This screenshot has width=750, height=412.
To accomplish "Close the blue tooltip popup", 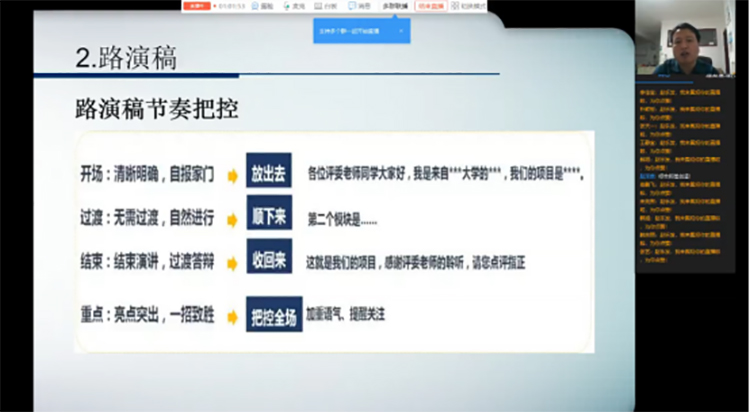I will click(401, 30).
